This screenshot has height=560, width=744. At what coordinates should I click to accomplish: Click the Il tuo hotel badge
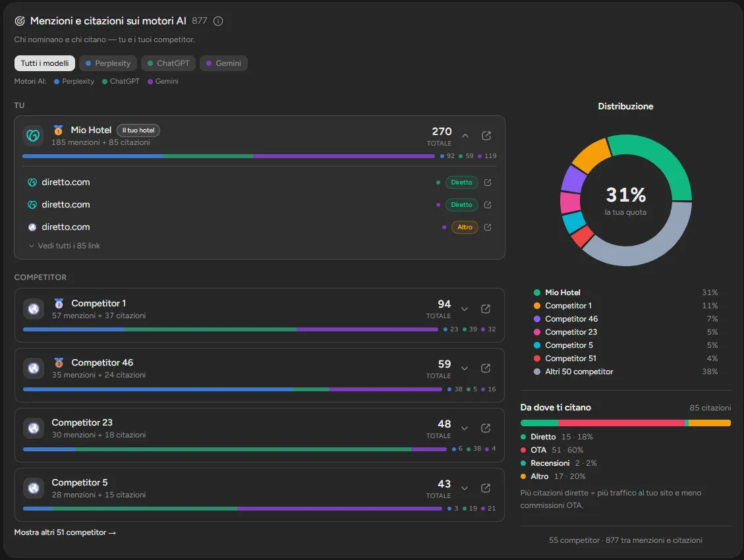click(x=138, y=130)
